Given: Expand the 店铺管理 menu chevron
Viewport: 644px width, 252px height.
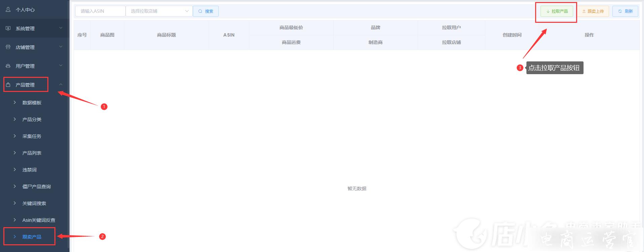Looking at the screenshot, I should coord(61,47).
